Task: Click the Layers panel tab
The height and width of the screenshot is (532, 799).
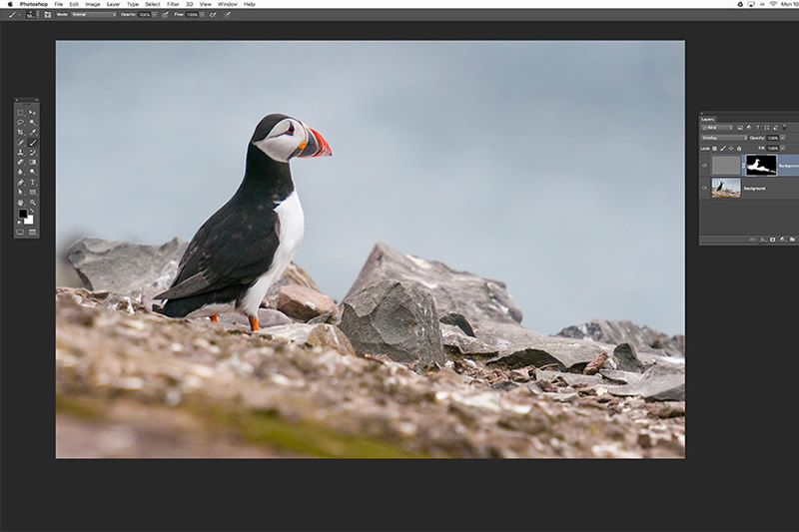Action: (708, 119)
